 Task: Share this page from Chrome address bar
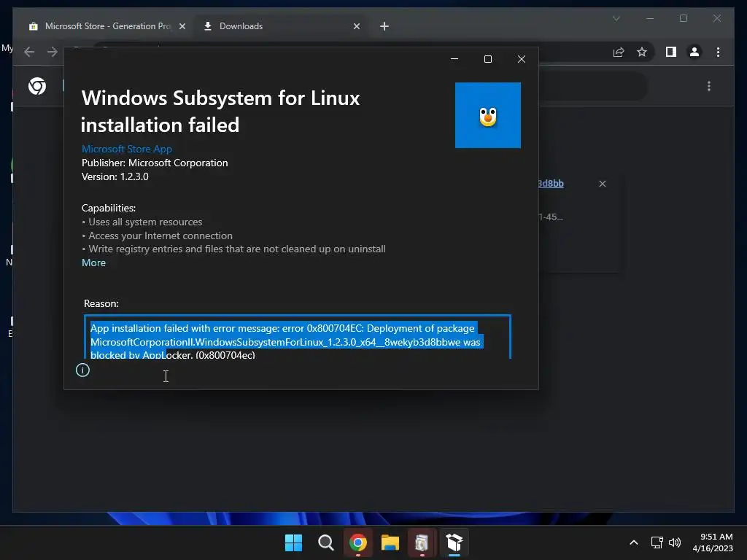click(x=619, y=52)
